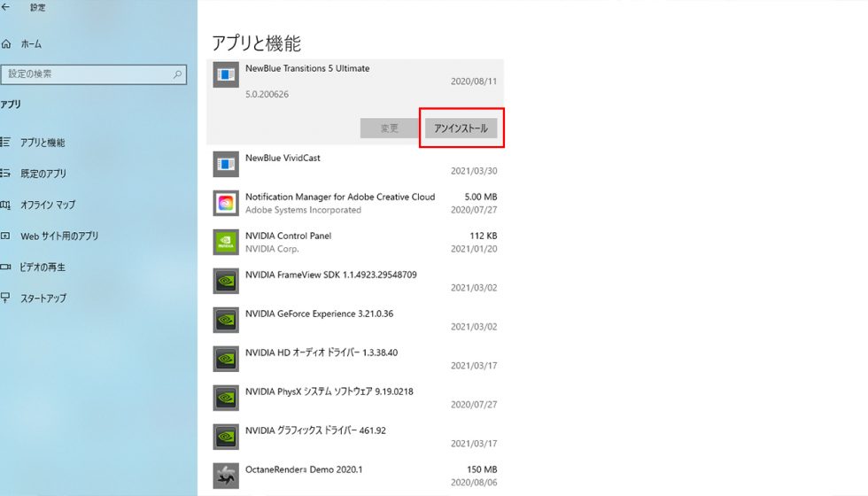Click version number 5.0.200626

pyautogui.click(x=267, y=94)
